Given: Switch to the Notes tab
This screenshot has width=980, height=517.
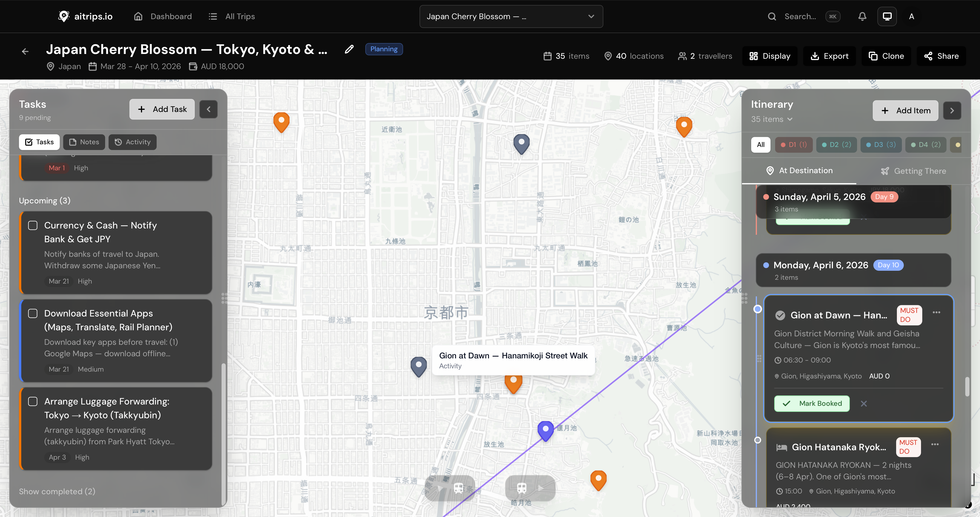Looking at the screenshot, I should 84,142.
